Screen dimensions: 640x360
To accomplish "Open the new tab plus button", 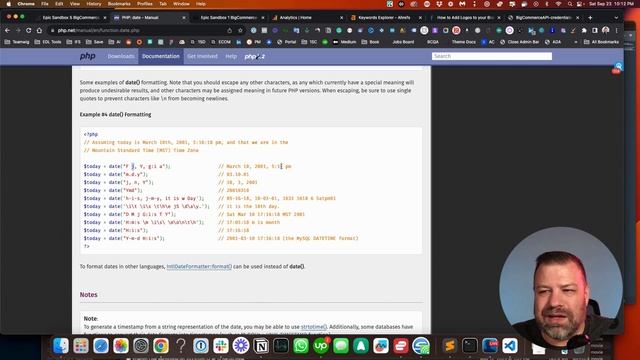I will tap(590, 18).
